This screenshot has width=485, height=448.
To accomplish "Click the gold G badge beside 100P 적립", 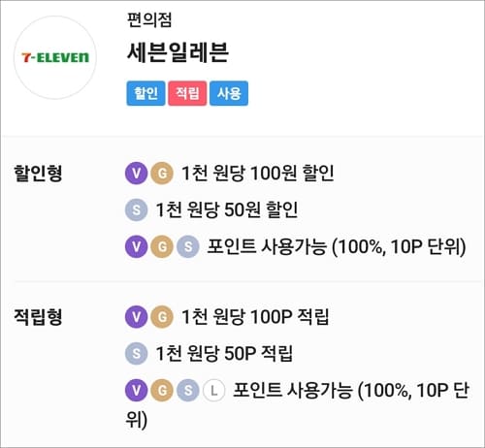I will pos(162,317).
